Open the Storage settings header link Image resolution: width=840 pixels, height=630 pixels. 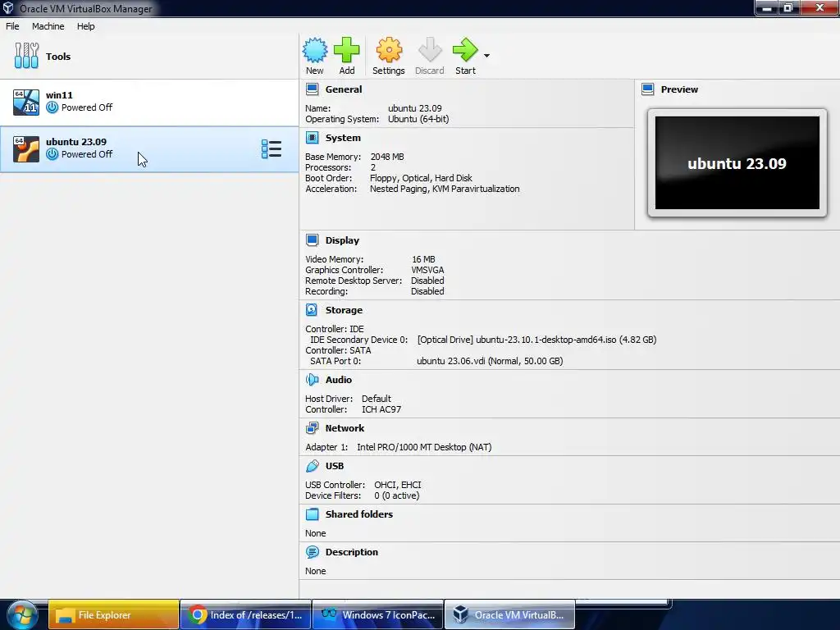tap(344, 310)
